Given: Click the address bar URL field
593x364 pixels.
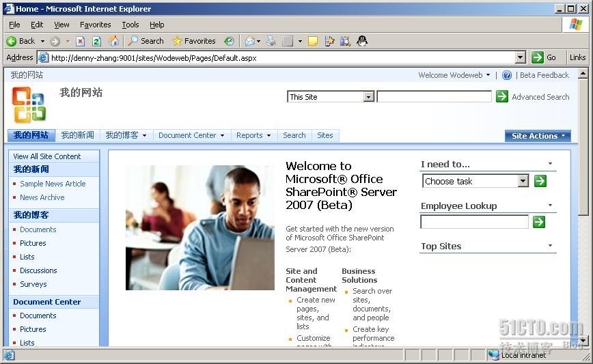Looking at the screenshot, I should 282,58.
